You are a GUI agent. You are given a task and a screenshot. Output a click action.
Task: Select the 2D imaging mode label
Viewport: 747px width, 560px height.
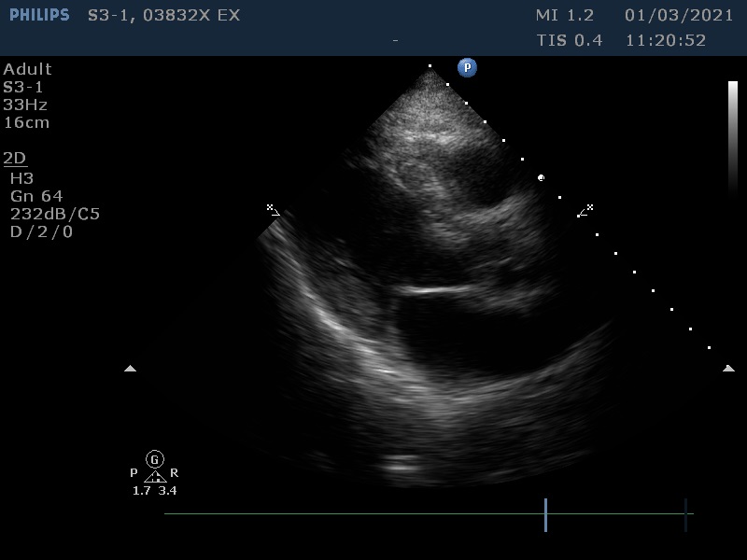click(15, 158)
